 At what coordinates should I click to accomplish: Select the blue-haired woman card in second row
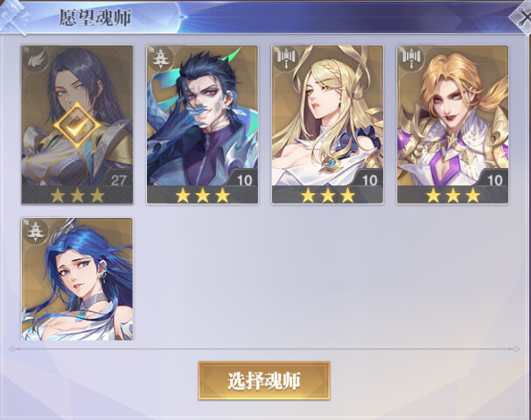tap(77, 279)
